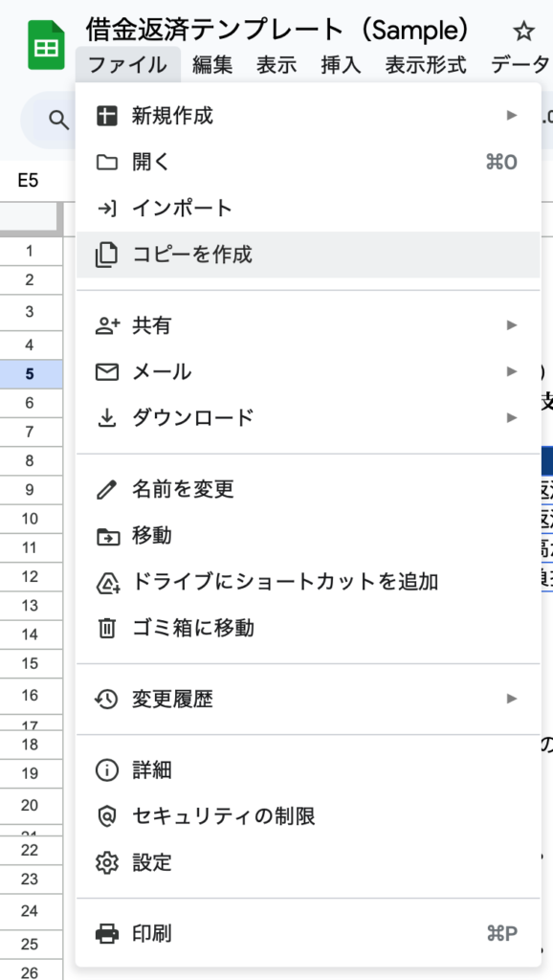The image size is (553, 980).
Task: Click the E5 cell name box
Action: [29, 181]
